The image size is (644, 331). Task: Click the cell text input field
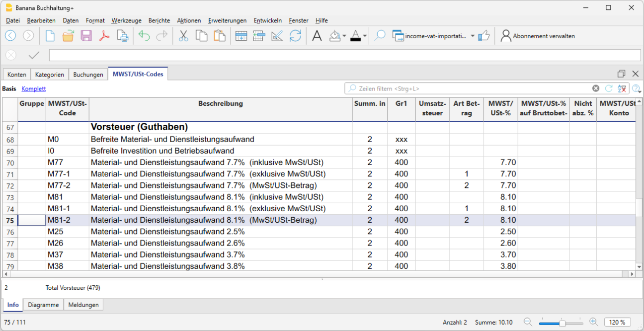coord(345,55)
